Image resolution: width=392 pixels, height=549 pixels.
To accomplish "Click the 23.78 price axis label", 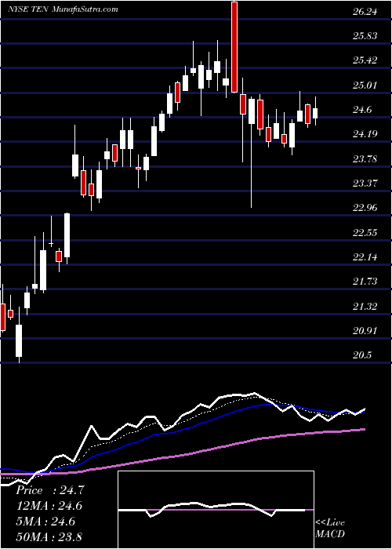I will coord(365,159).
